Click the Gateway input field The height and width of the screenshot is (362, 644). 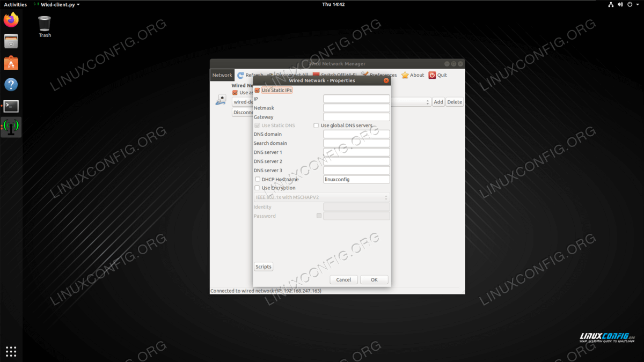point(356,117)
